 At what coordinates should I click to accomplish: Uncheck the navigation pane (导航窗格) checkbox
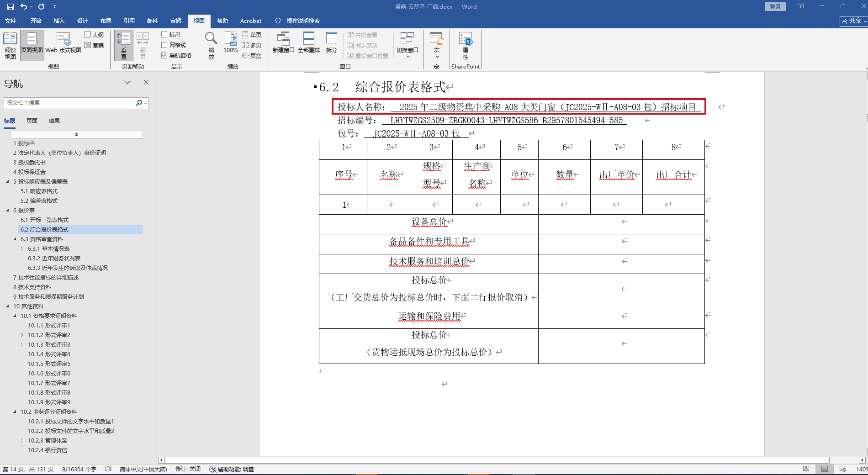(x=164, y=55)
